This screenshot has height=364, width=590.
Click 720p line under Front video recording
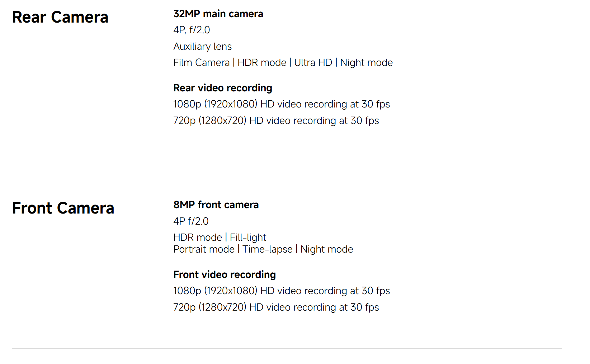[x=276, y=307]
